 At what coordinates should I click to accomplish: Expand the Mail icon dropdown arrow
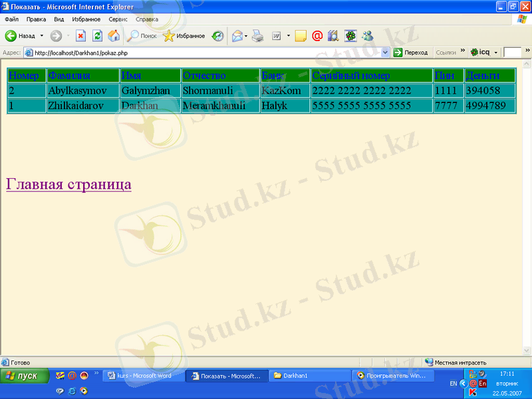click(246, 36)
